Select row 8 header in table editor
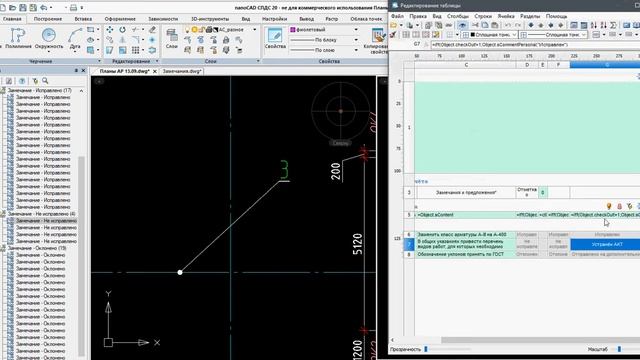The image size is (640, 360). click(x=409, y=254)
